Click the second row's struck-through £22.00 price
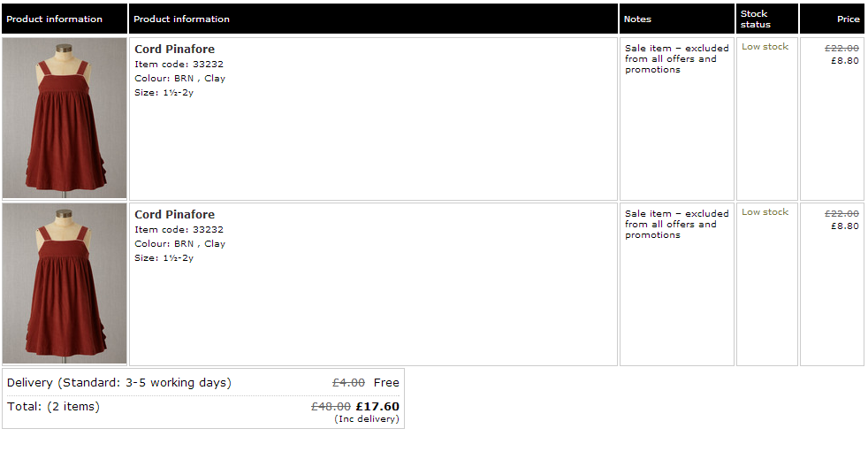The height and width of the screenshot is (467, 868). click(841, 214)
